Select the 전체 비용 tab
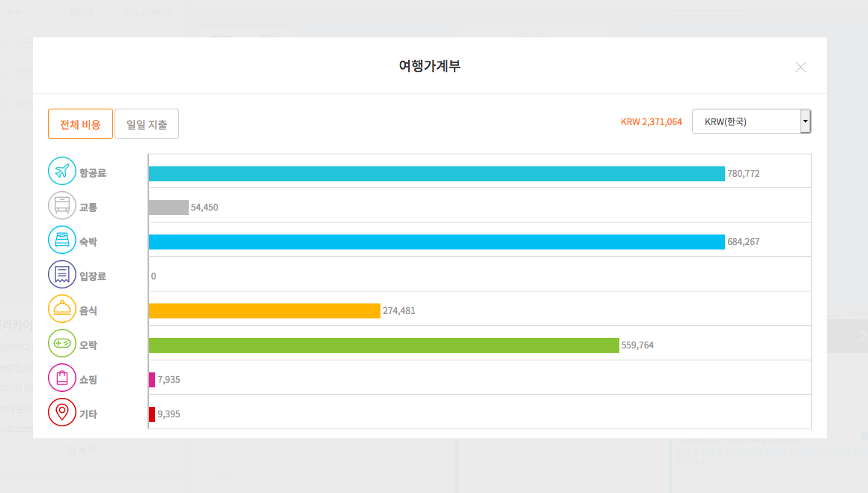Screen dimensions: 868x493 [80, 124]
